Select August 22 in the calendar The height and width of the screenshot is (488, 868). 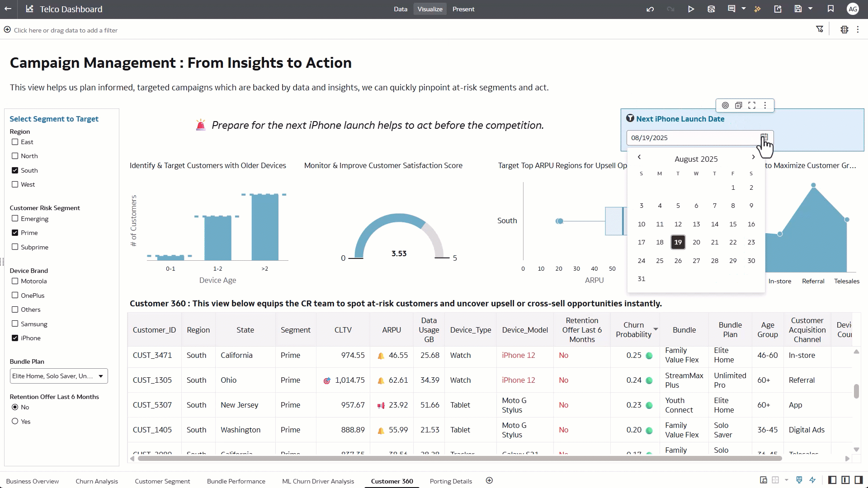(x=733, y=242)
